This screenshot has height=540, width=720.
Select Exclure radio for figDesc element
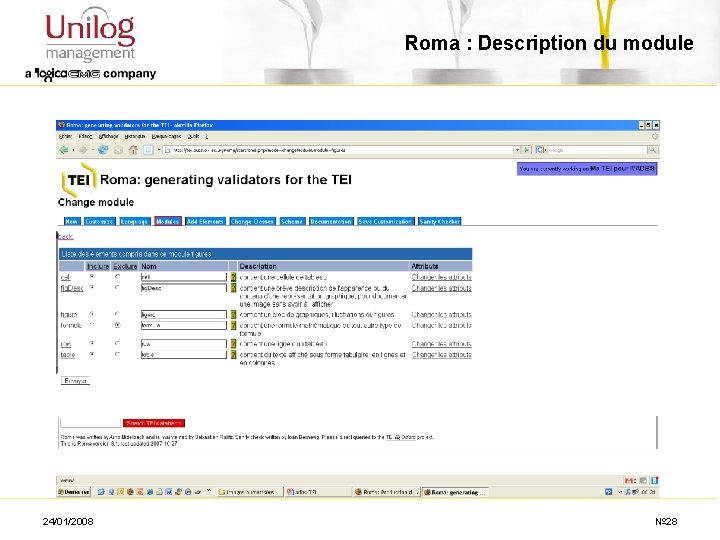click(x=118, y=287)
